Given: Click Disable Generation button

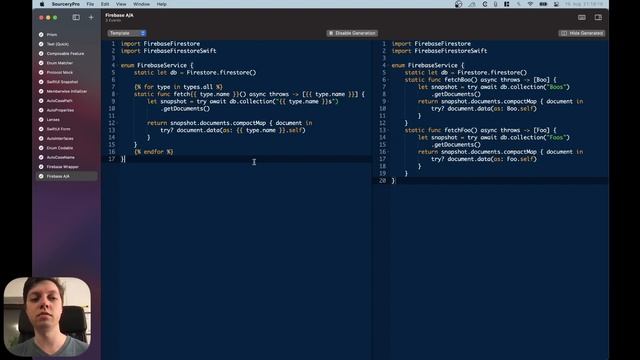Looking at the screenshot, I should coord(352,33).
